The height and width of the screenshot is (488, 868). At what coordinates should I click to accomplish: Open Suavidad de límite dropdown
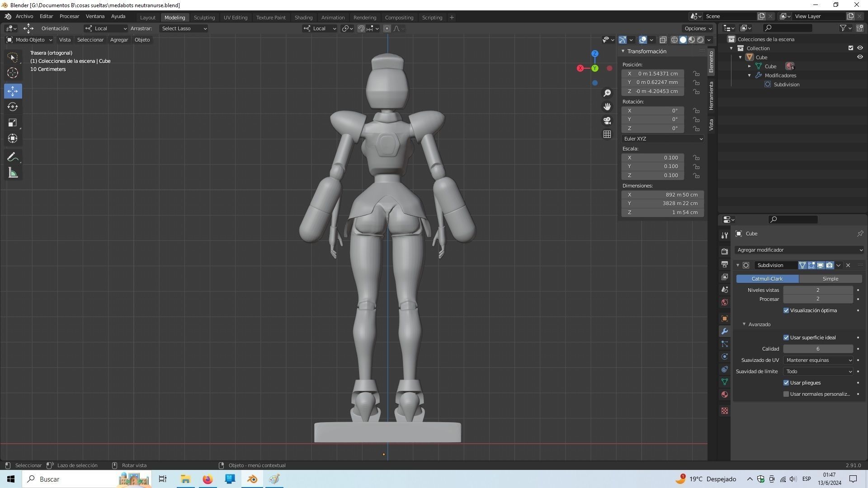point(818,371)
